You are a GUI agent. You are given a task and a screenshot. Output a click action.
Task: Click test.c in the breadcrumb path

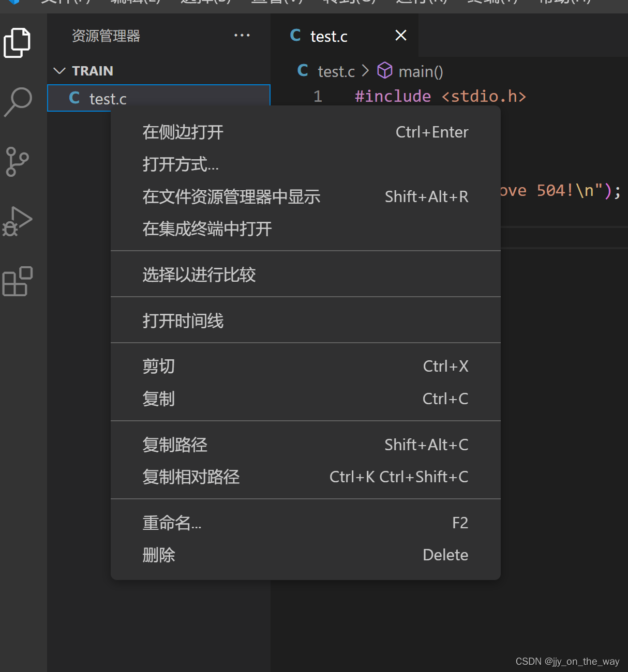(x=336, y=71)
